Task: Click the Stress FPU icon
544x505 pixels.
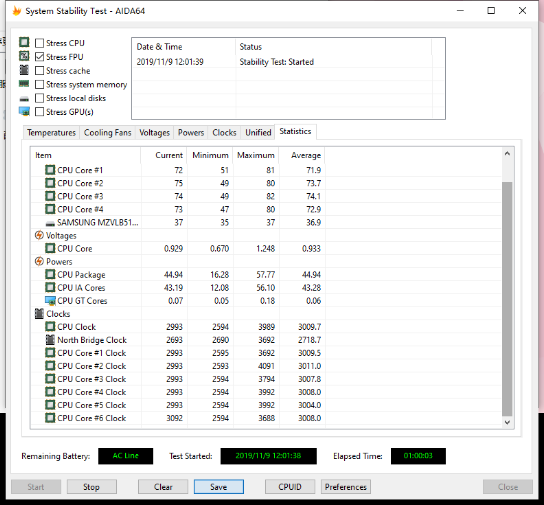Action: click(x=24, y=56)
